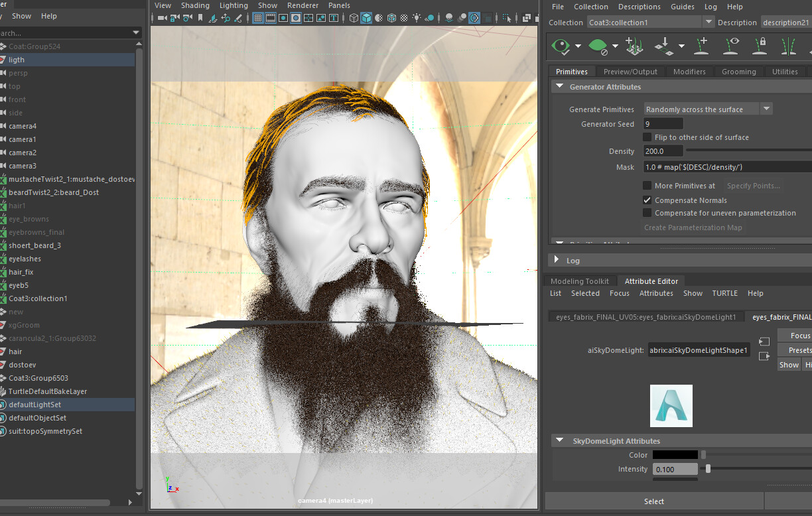Screen dimensions: 812x516
Task: Switch to Preview/Output tab
Action: pyautogui.click(x=630, y=72)
